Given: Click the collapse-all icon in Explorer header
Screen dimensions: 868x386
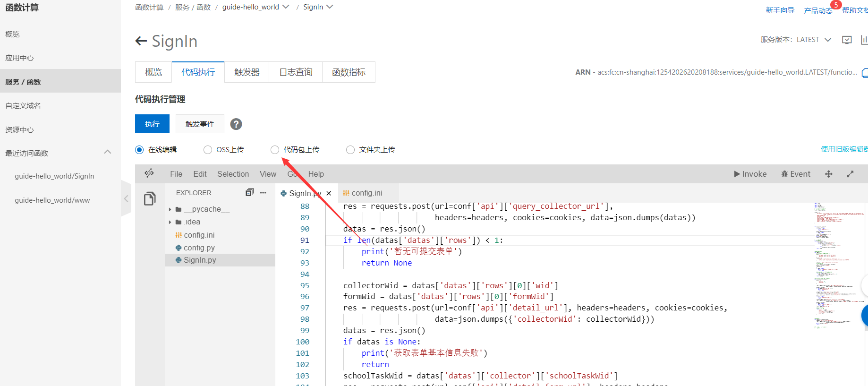Looking at the screenshot, I should point(249,192).
